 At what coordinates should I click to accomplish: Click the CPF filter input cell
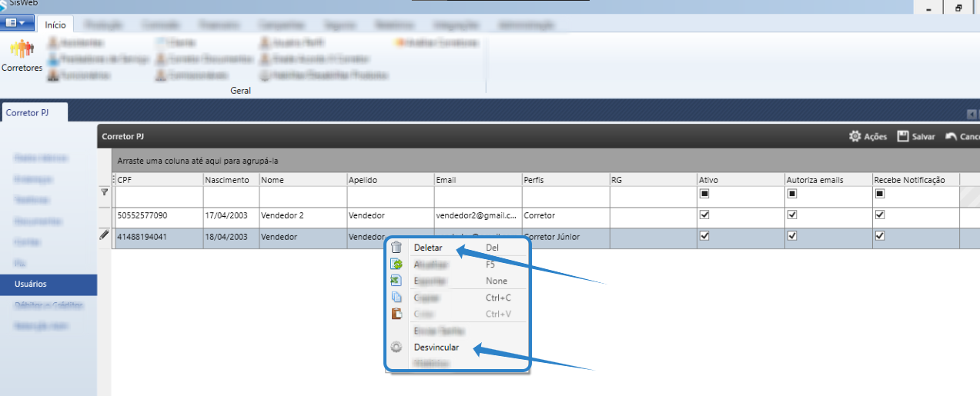tap(159, 197)
